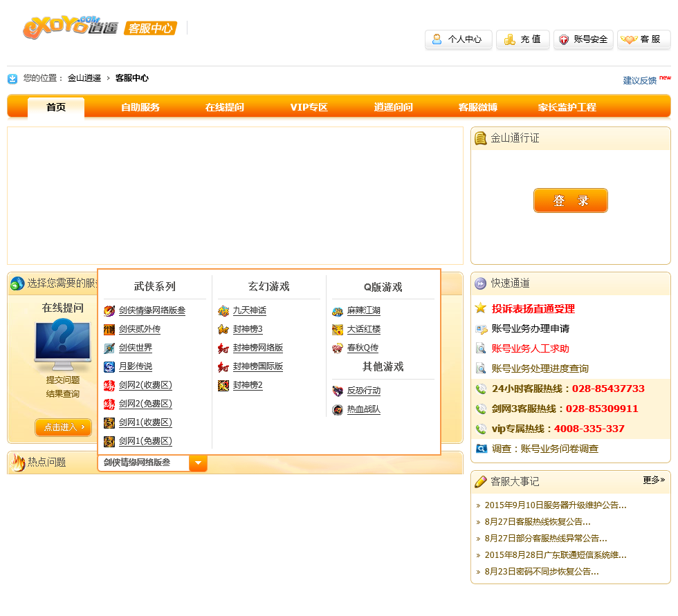Open the 自助服务 tab
The image size is (678, 616).
140,107
